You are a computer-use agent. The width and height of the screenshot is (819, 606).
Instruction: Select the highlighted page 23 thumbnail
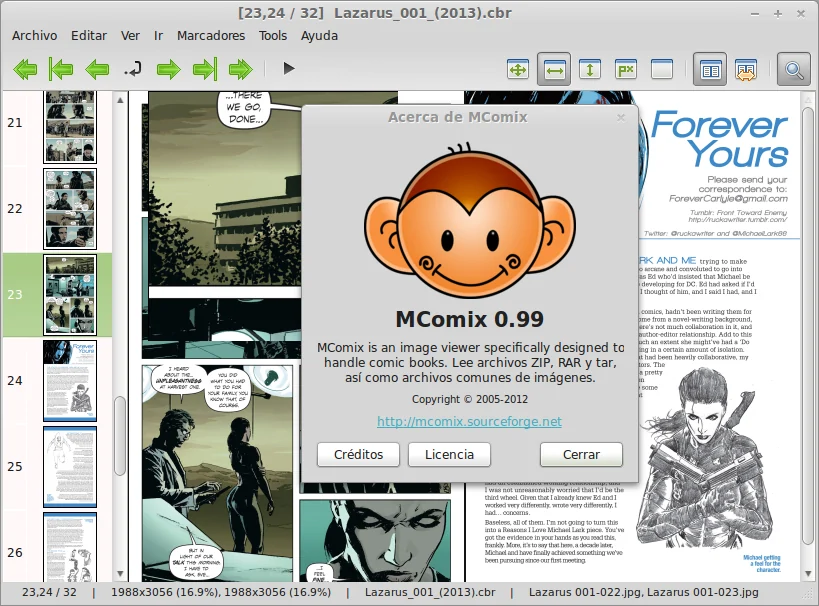click(70, 295)
